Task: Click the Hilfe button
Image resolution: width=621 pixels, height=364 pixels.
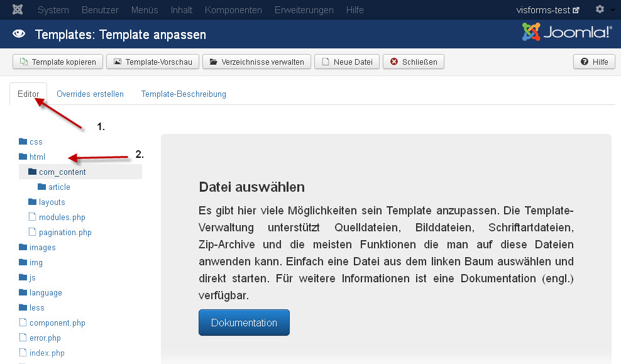Action: [593, 61]
